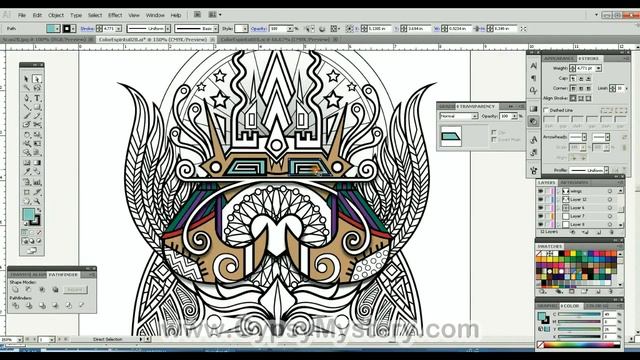Click teal fill swatch in toolbox
The height and width of the screenshot is (360, 640).
pyautogui.click(x=29, y=214)
